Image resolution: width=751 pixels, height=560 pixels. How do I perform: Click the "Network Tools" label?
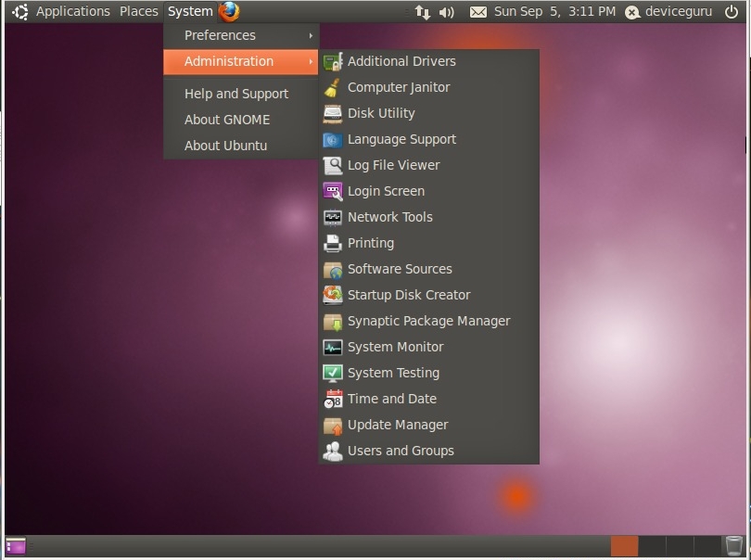(x=390, y=217)
